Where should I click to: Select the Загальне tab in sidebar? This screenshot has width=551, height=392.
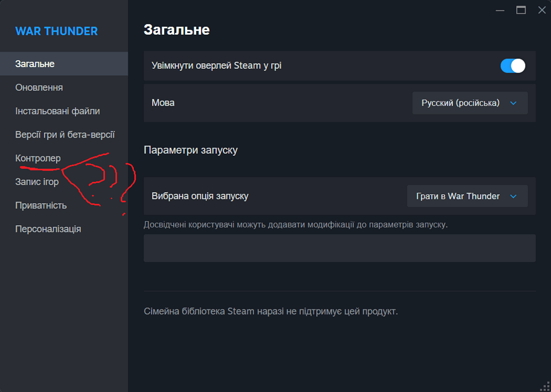(64, 64)
